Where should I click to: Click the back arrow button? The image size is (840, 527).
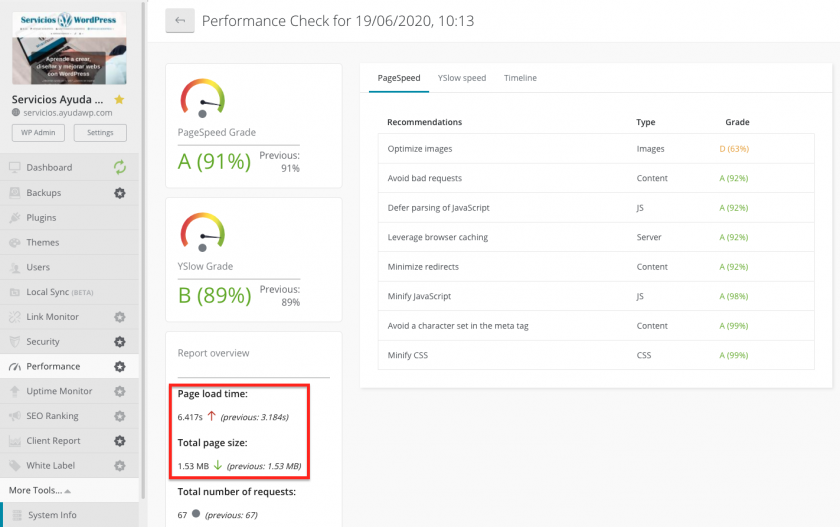pyautogui.click(x=180, y=21)
